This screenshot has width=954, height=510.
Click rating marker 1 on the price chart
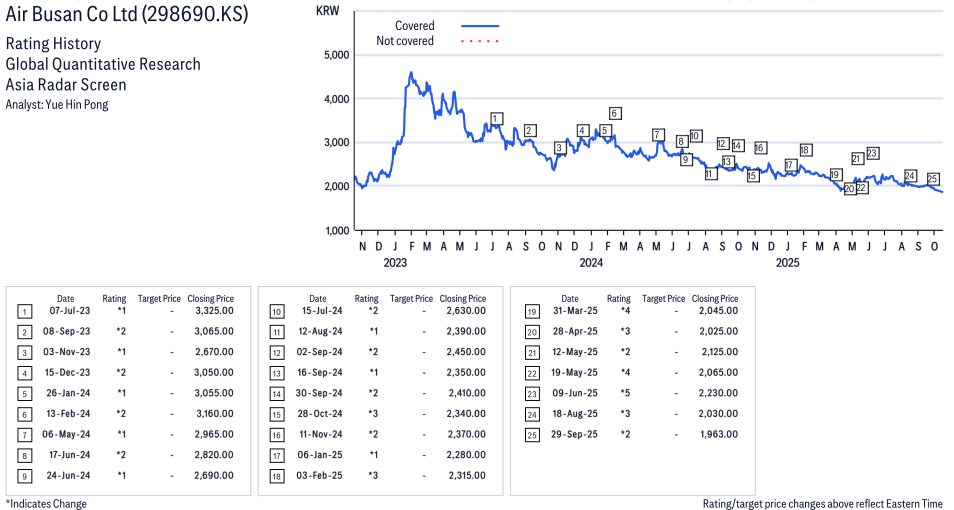pos(496,119)
